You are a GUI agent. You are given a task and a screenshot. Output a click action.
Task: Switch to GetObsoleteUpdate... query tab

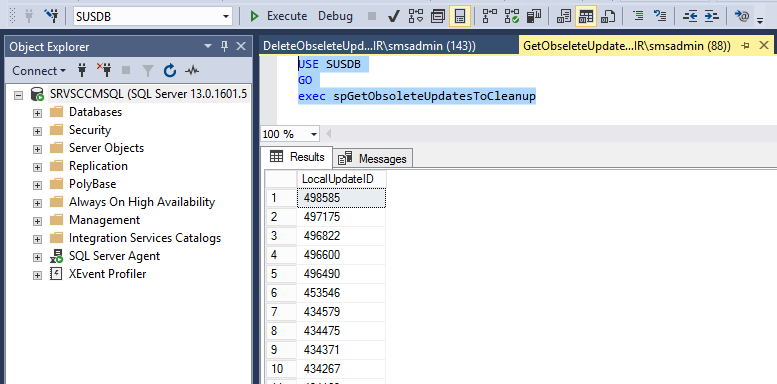pyautogui.click(x=627, y=46)
